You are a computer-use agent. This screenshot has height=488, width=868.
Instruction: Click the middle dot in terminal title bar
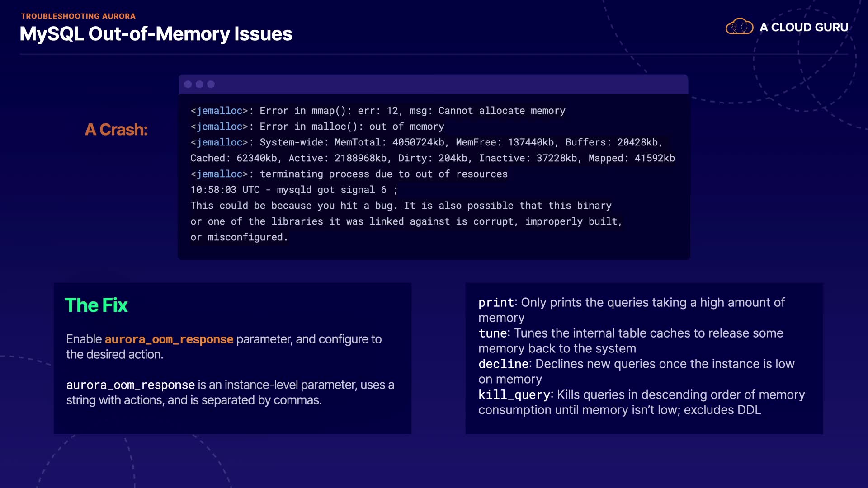(199, 84)
